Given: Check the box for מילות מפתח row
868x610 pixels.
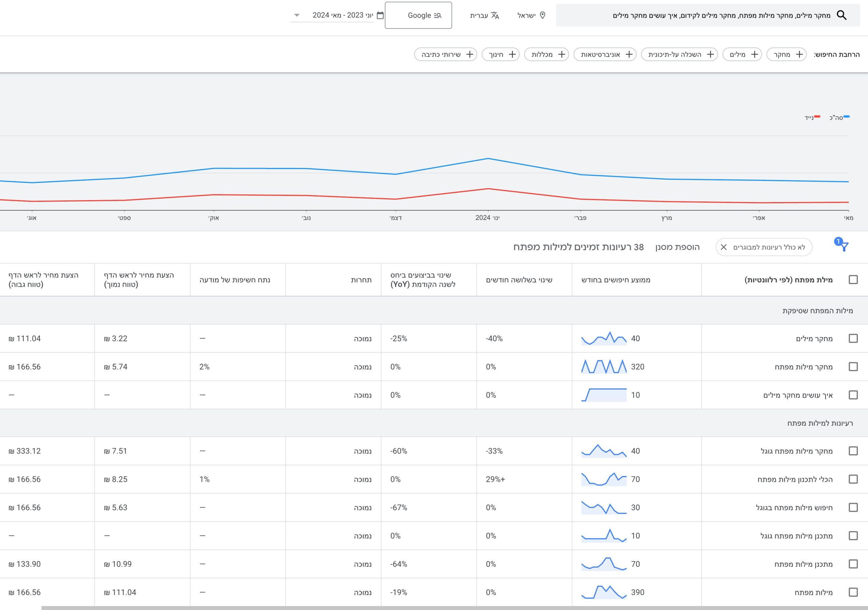Looking at the screenshot, I should pyautogui.click(x=853, y=592).
